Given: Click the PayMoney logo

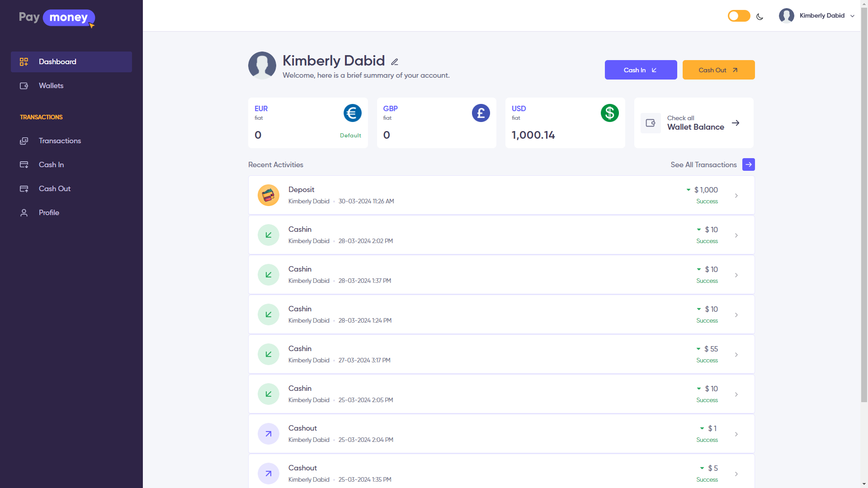Looking at the screenshot, I should [56, 18].
